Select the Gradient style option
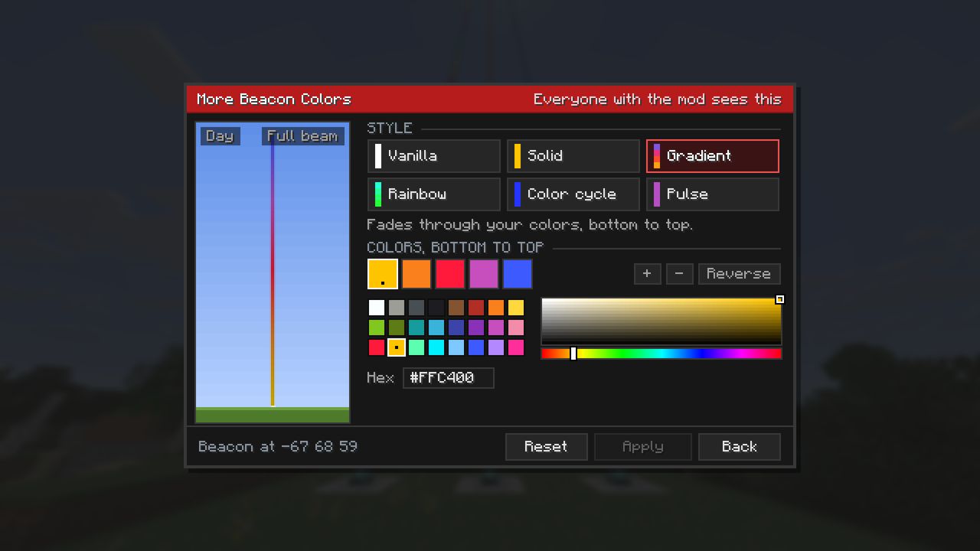This screenshot has width=980, height=551. (x=713, y=156)
